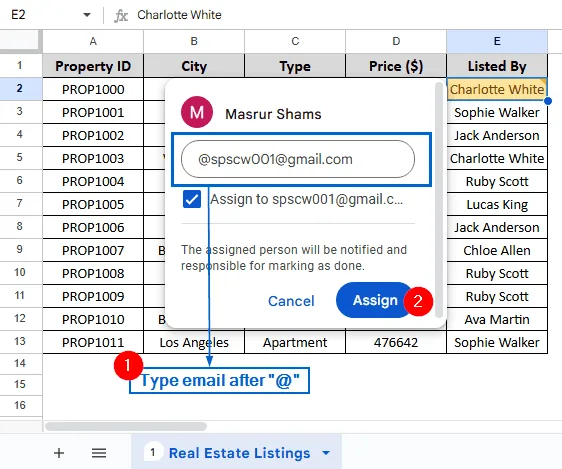Select column C header
562x469 pixels.
tap(295, 41)
